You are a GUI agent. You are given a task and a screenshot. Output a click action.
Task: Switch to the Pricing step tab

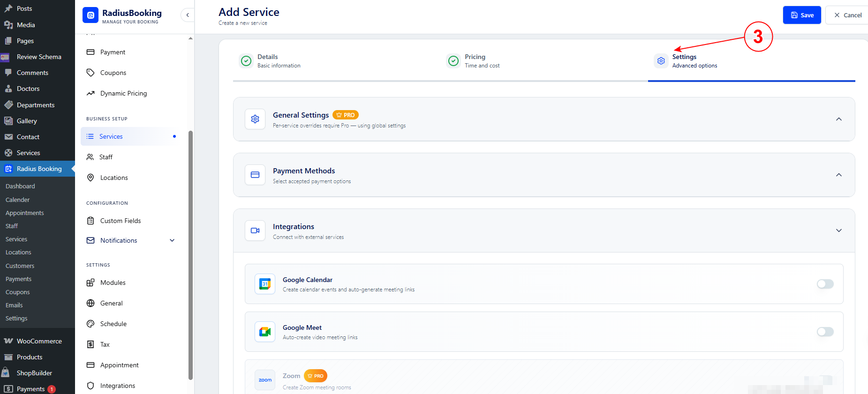544,61
